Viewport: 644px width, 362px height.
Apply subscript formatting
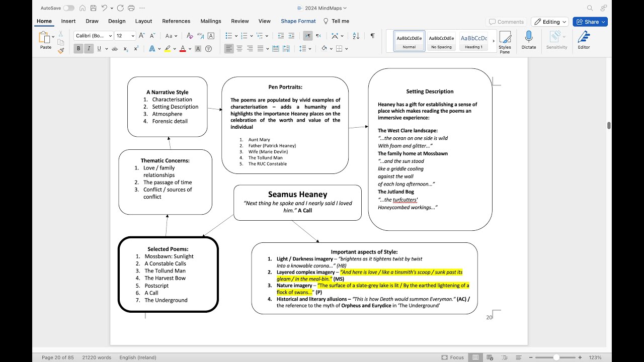coord(126,49)
